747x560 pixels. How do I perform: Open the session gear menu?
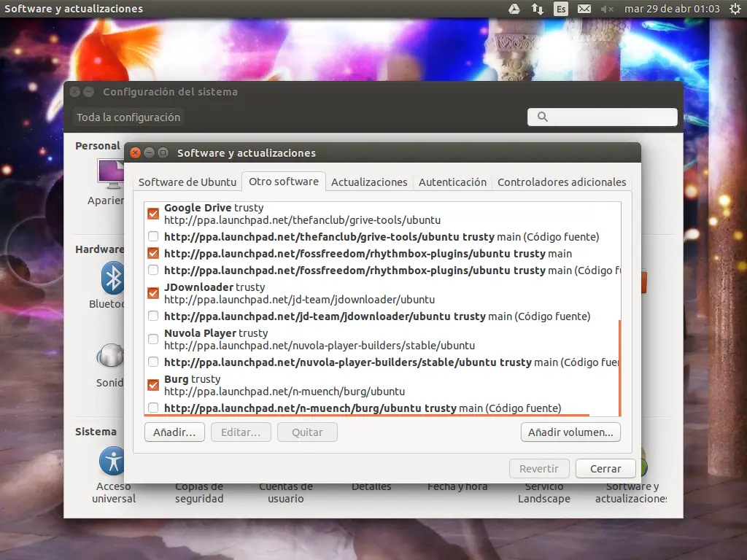(x=735, y=9)
